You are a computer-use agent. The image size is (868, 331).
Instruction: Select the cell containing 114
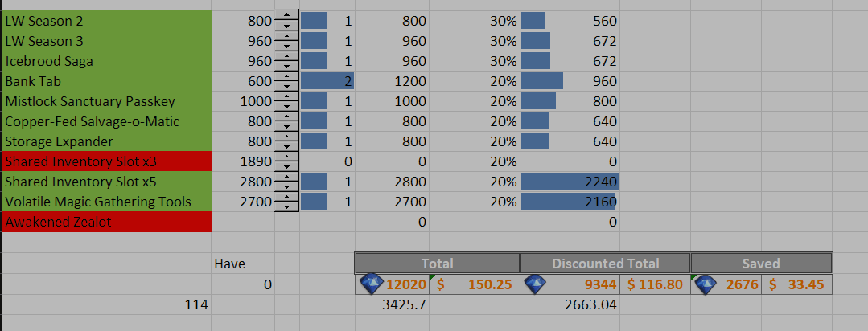(106, 304)
